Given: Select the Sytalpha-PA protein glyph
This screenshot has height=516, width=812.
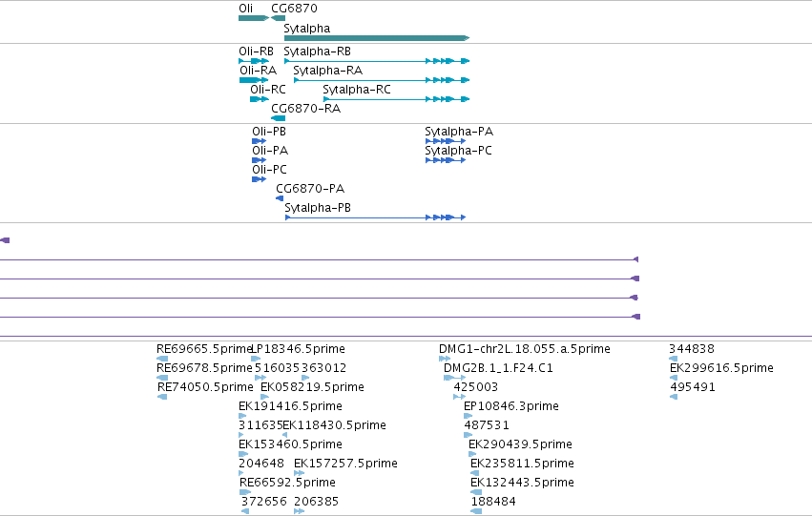Looking at the screenshot, I should tap(446, 141).
